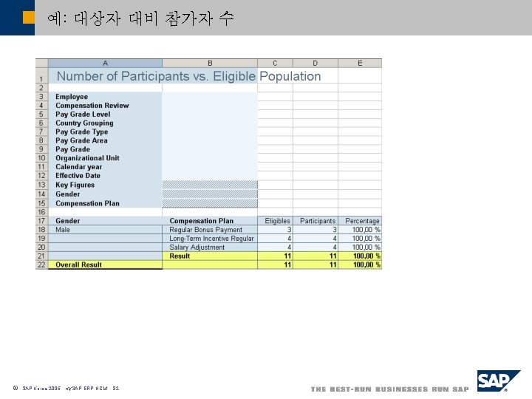Viewport: 532px width, 399px height.
Task: Click the 'Overall Result' cell
Action: click(x=105, y=265)
